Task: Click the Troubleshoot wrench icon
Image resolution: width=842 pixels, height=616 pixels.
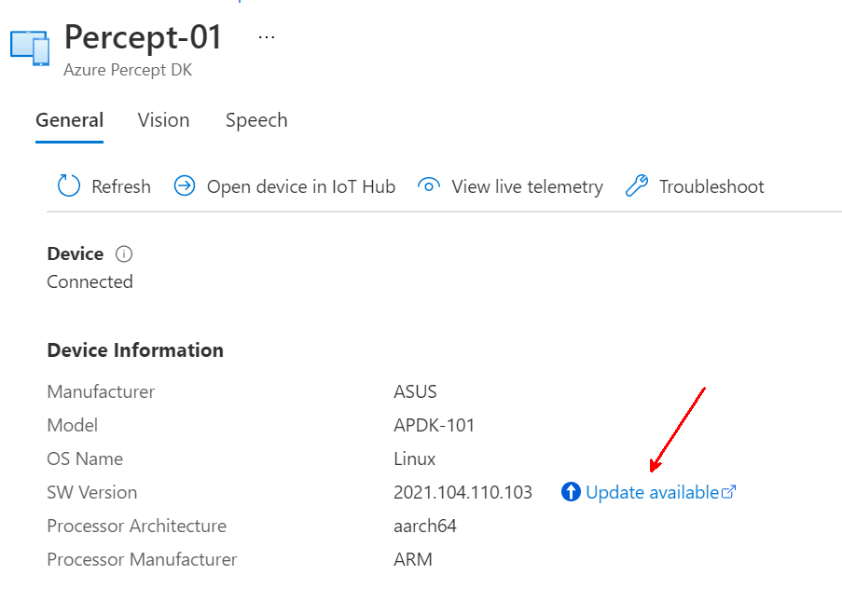Action: coord(637,185)
